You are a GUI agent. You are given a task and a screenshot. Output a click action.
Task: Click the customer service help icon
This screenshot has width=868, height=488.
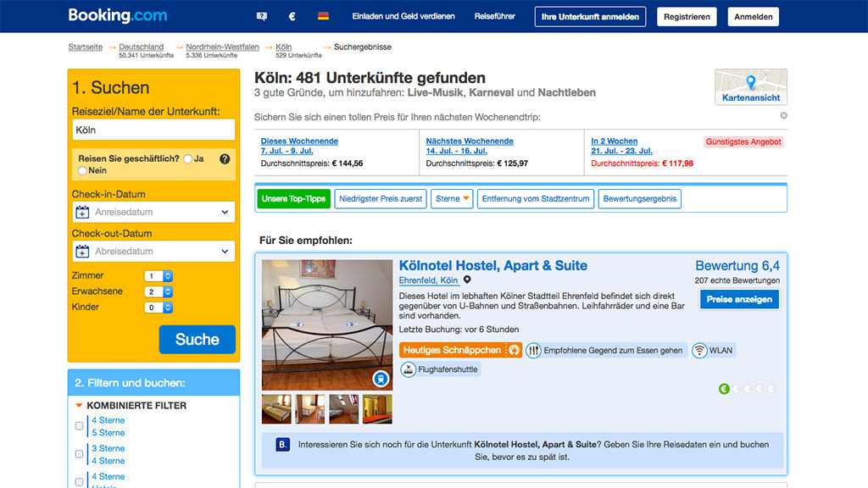(262, 16)
